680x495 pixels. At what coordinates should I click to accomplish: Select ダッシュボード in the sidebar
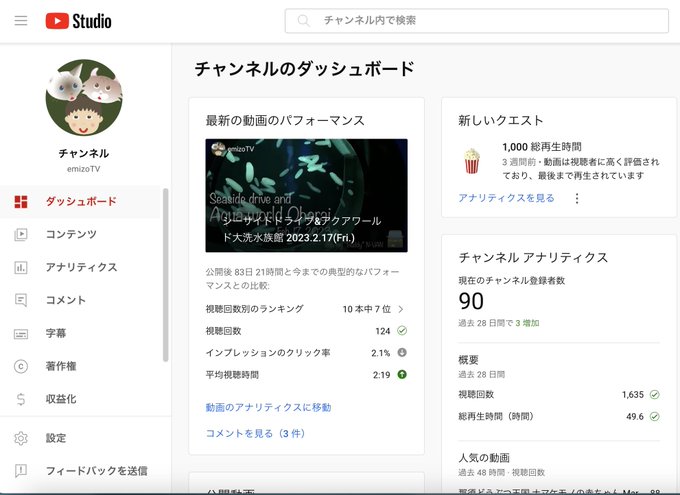coord(80,202)
